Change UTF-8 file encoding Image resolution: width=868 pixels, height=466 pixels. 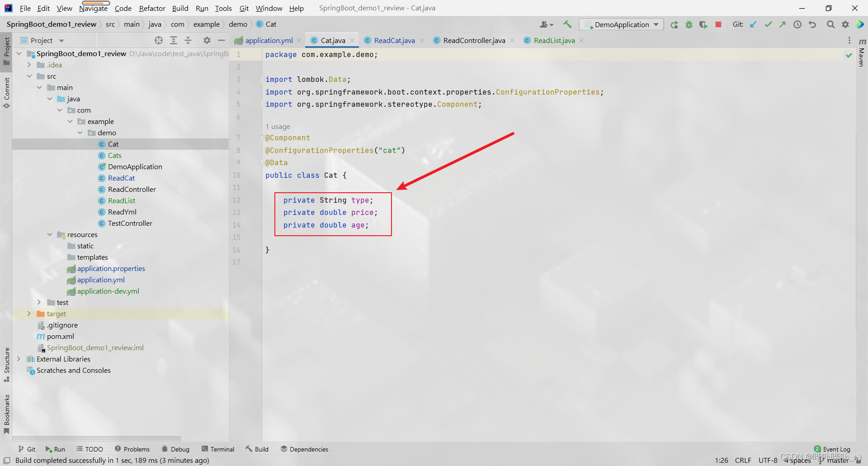point(768,461)
